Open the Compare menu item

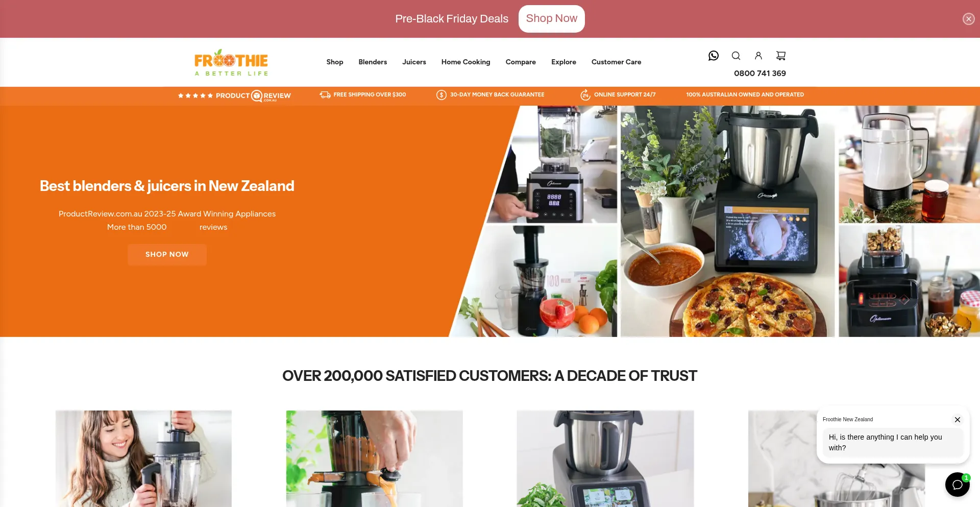521,62
